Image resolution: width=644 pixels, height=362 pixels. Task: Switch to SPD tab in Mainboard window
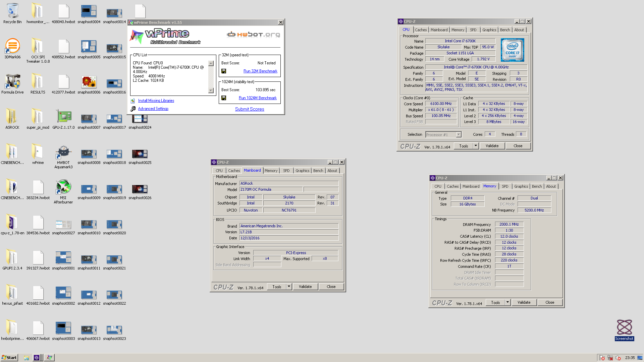[x=286, y=171]
